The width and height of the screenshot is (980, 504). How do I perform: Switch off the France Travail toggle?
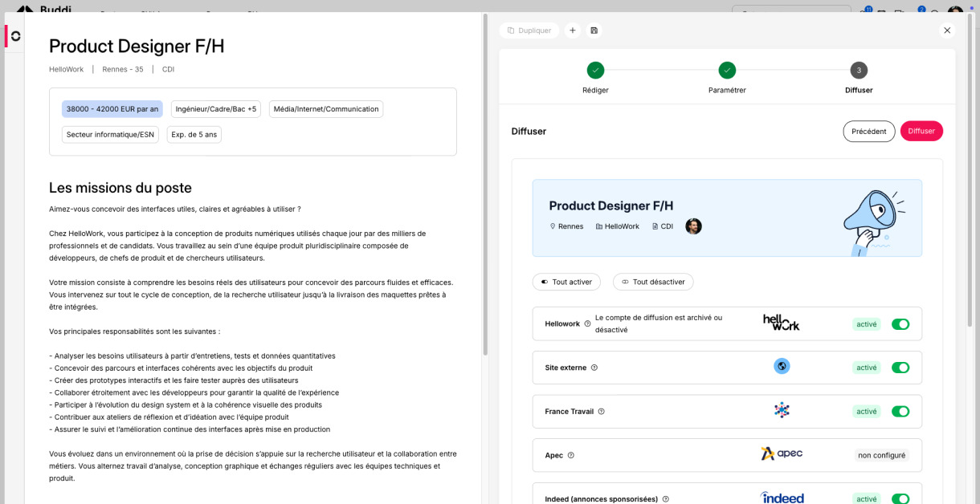point(900,412)
